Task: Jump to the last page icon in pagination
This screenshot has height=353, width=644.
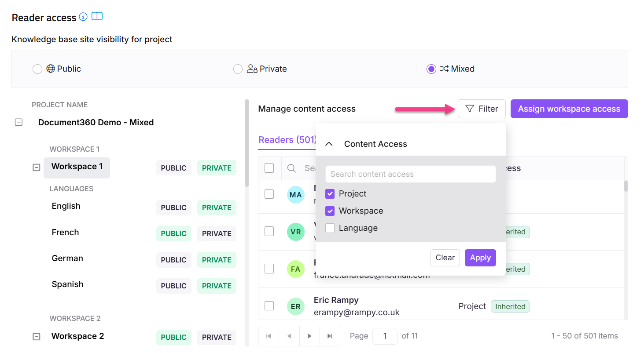Action: [330, 335]
